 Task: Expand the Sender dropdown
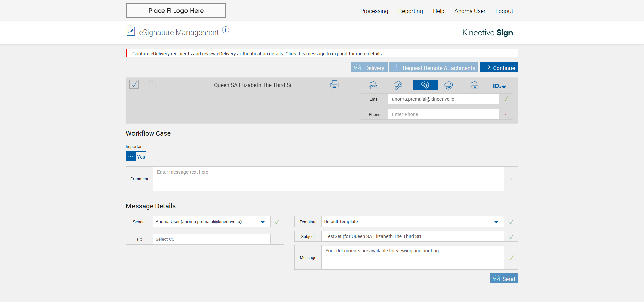click(x=263, y=222)
